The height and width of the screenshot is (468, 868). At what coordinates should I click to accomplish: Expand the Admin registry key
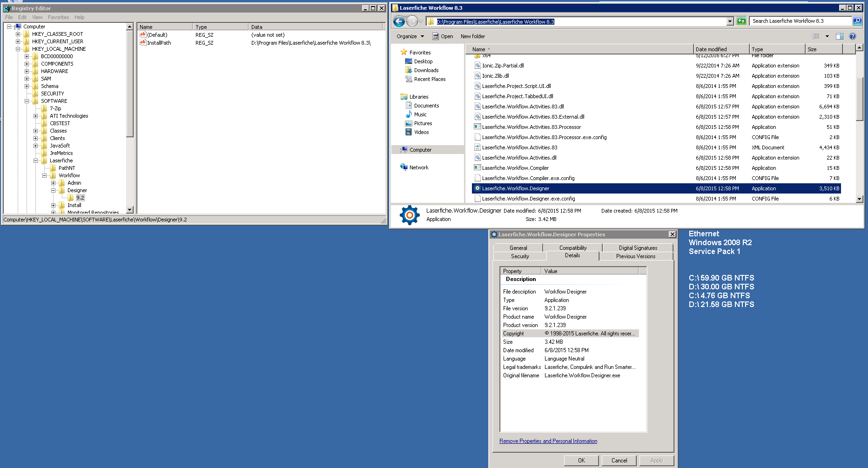click(x=53, y=183)
